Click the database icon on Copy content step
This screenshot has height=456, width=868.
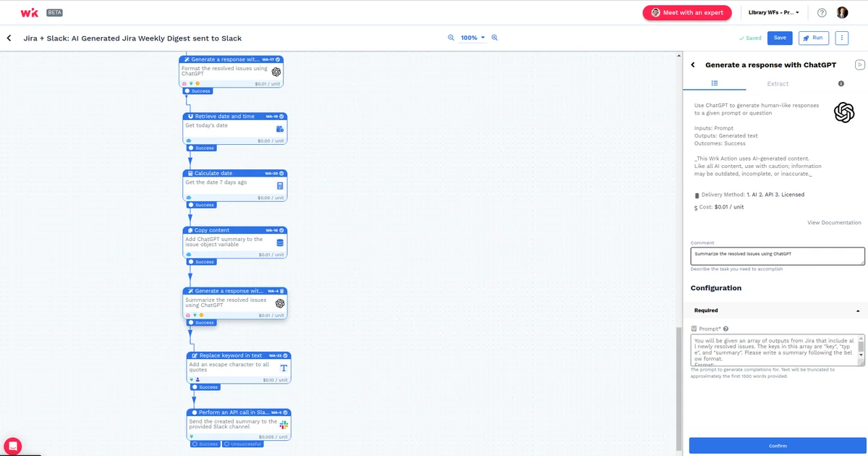pyautogui.click(x=280, y=242)
